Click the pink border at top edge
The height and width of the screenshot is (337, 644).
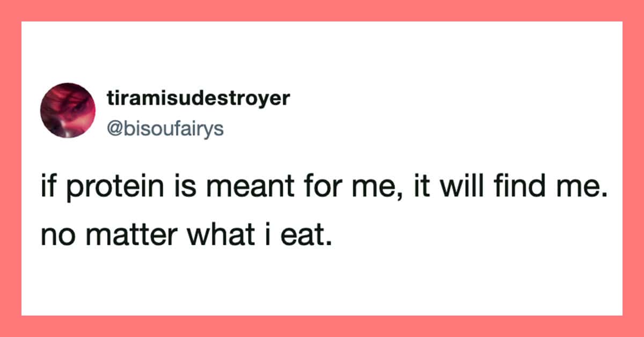[x=322, y=10]
